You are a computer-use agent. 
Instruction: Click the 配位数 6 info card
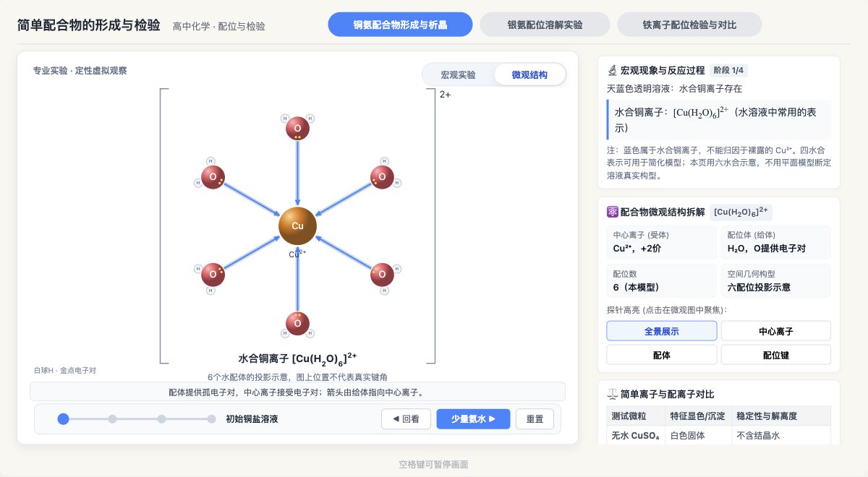click(661, 281)
